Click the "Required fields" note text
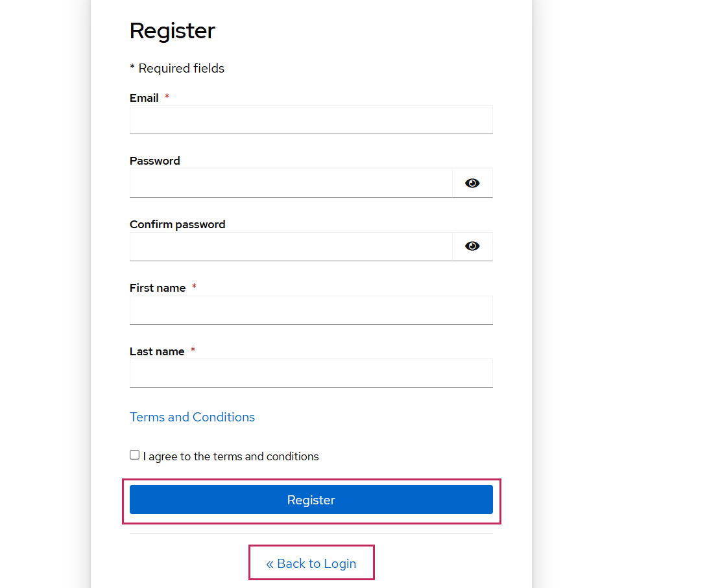This screenshot has width=720, height=588. [181, 69]
